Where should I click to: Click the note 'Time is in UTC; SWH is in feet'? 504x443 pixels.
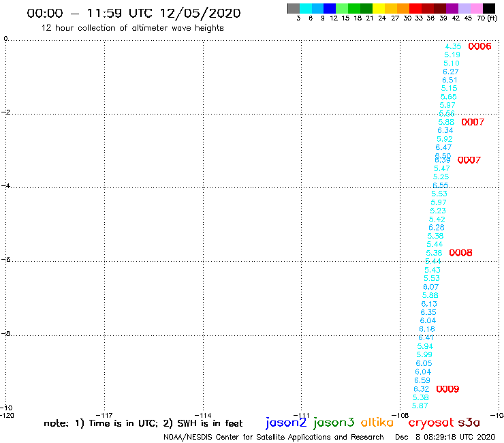143,423
